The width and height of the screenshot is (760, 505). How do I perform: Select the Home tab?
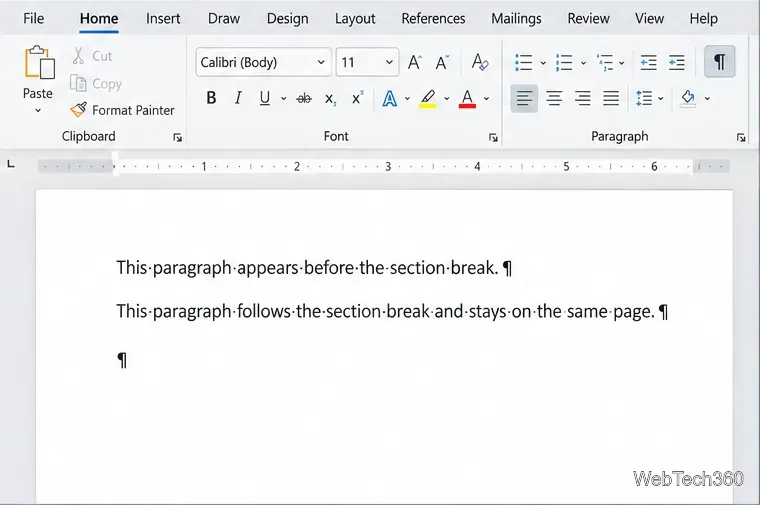[x=99, y=18]
